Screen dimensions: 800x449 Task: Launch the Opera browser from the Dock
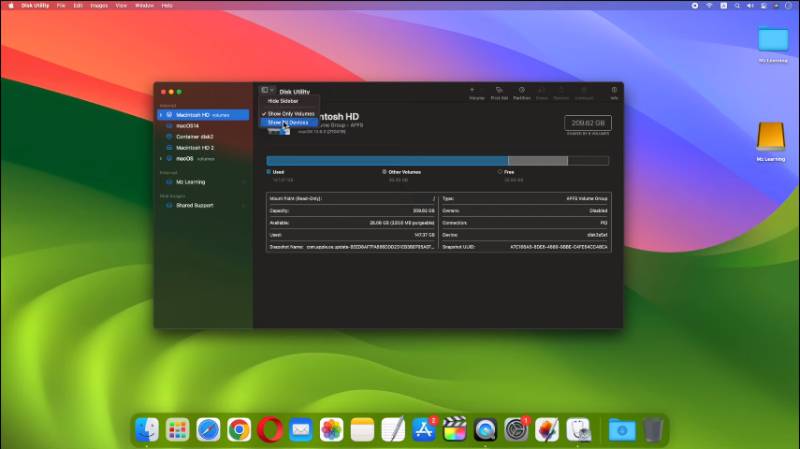pyautogui.click(x=269, y=429)
